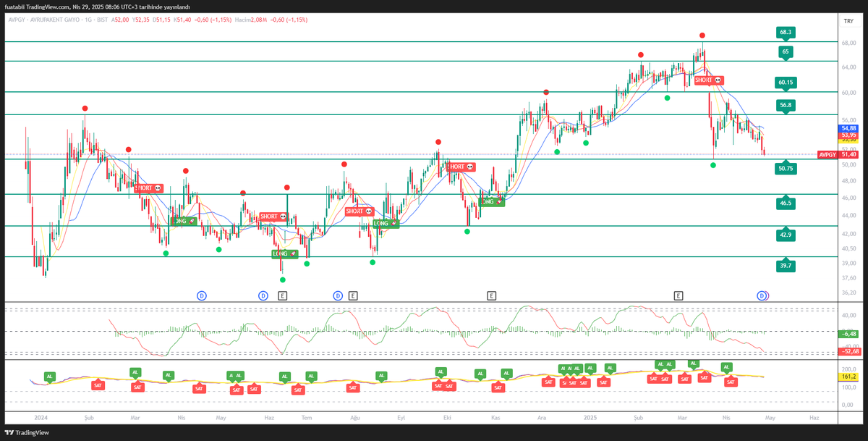Click the Ara month on time axis
Viewport: 868px width, 441px height.
tap(541, 418)
